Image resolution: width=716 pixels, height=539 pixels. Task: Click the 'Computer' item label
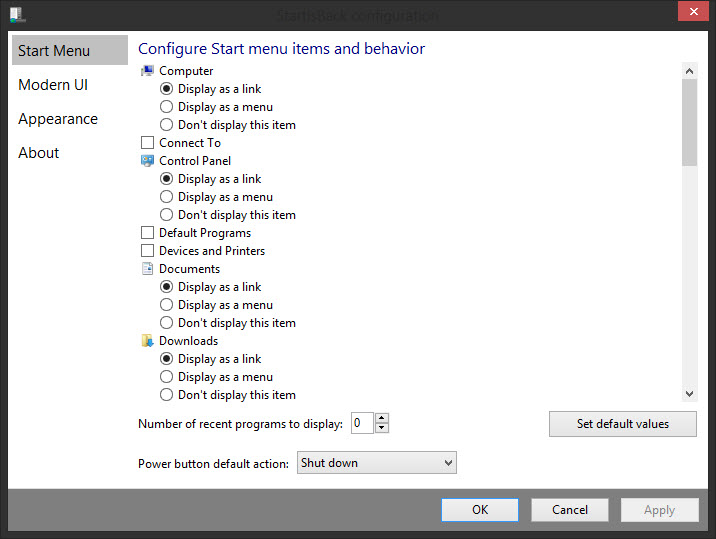click(x=186, y=71)
